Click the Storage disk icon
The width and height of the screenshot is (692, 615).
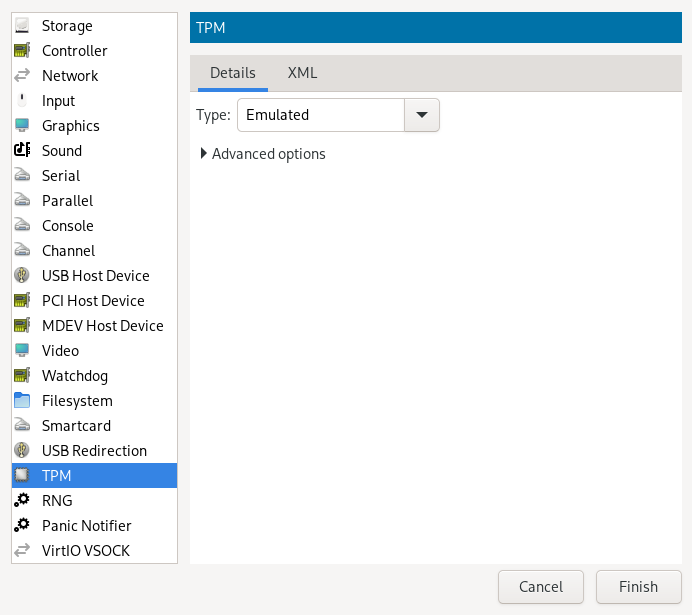click(x=22, y=26)
